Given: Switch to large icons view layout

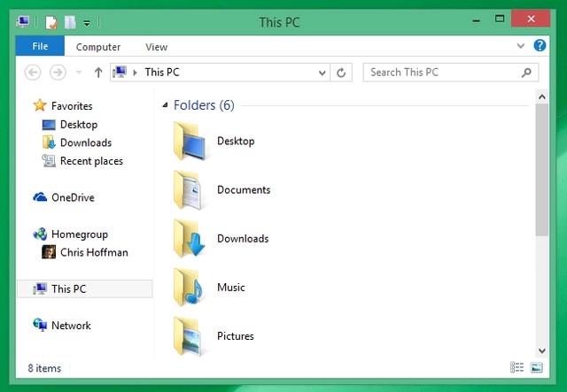Looking at the screenshot, I should coord(536,367).
